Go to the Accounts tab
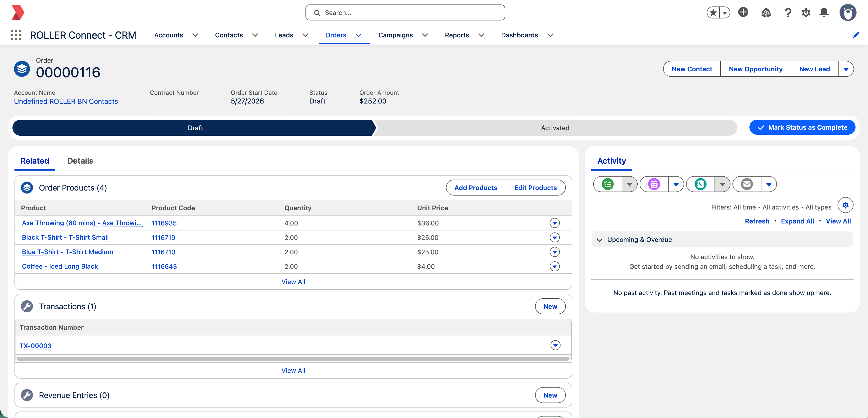The height and width of the screenshot is (418, 868). tap(168, 35)
